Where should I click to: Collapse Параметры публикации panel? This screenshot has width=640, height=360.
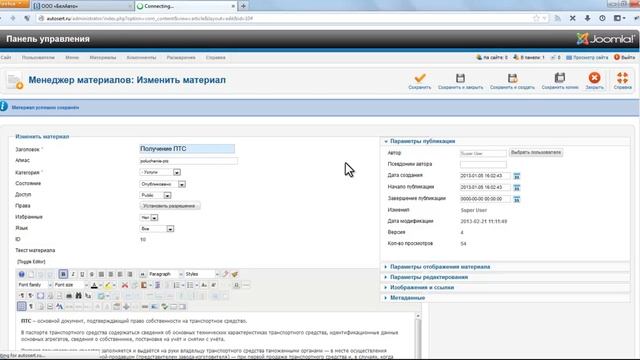[422, 141]
